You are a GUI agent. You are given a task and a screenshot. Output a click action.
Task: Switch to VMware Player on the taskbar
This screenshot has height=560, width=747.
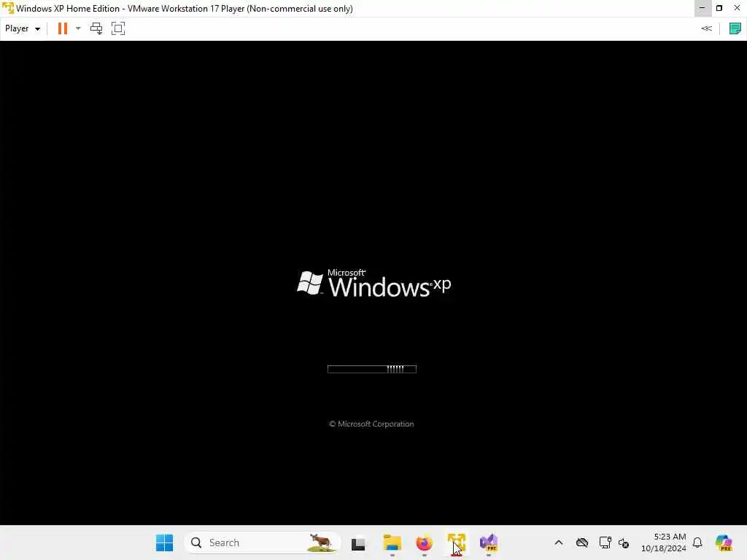(457, 542)
